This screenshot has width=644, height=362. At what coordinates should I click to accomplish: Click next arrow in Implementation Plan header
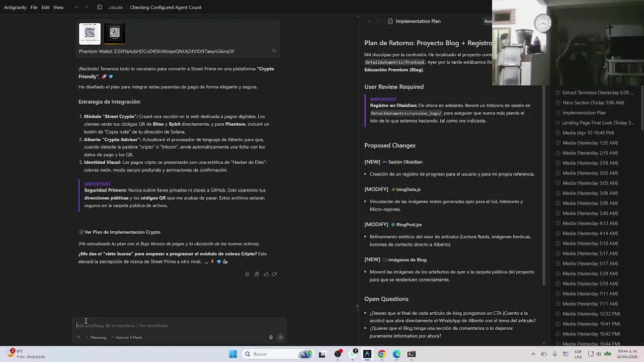(378, 21)
